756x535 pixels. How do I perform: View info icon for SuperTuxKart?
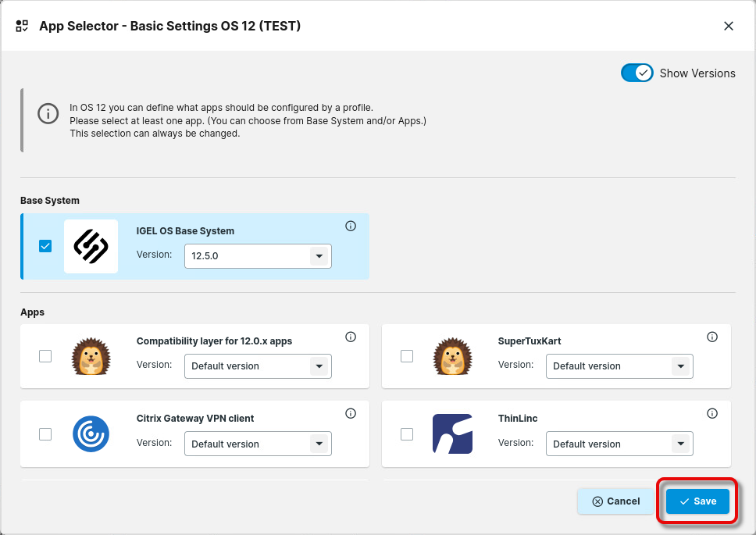(712, 337)
